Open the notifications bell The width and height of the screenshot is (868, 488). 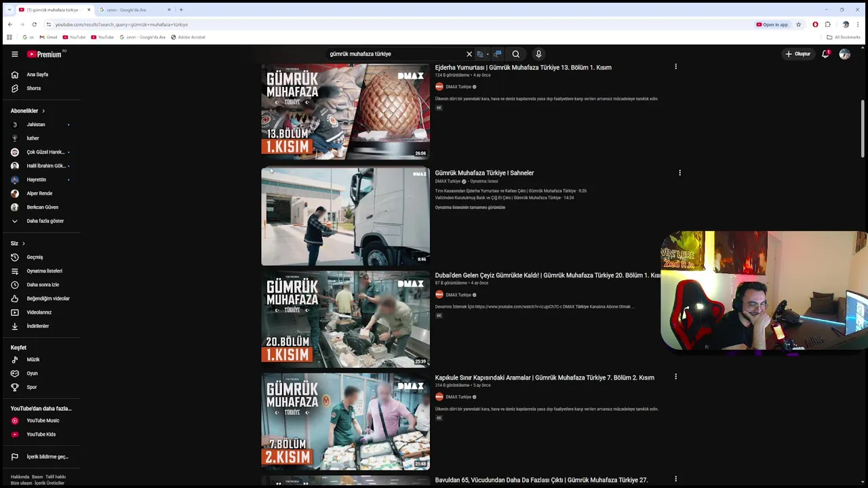point(825,54)
